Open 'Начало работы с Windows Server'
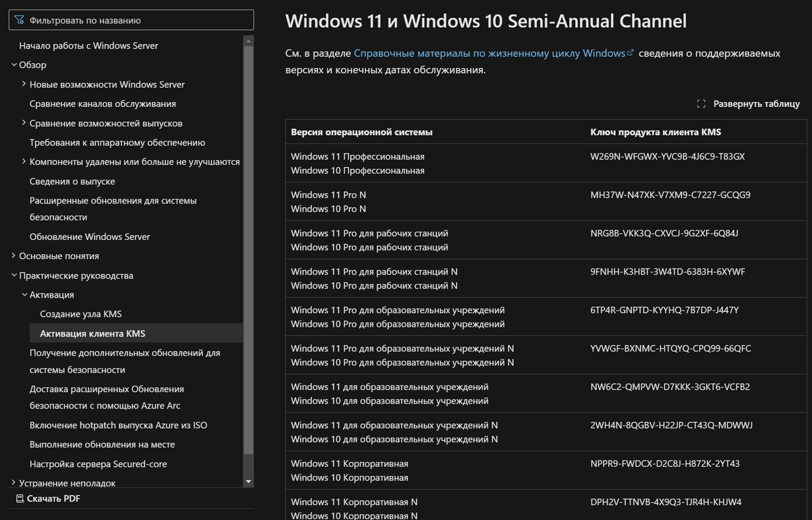Image resolution: width=812 pixels, height=520 pixels. [x=89, y=46]
